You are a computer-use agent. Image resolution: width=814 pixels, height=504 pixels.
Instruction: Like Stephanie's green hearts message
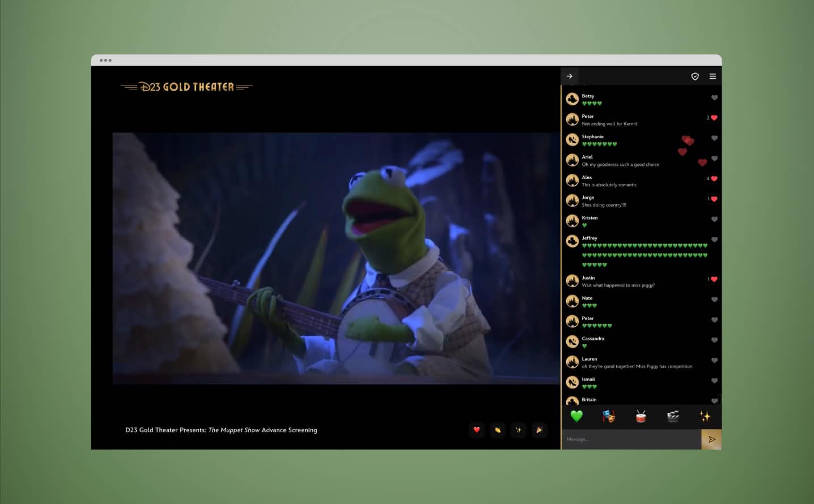714,138
